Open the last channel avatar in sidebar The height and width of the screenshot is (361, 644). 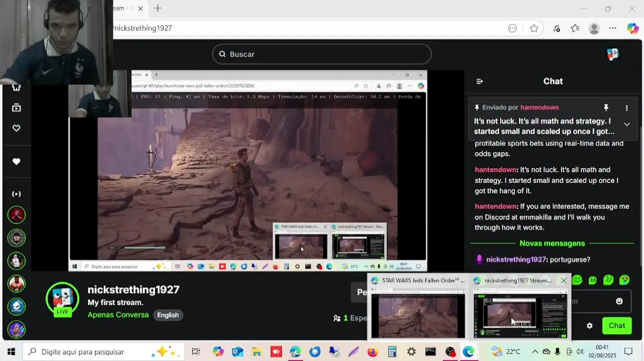click(x=17, y=330)
